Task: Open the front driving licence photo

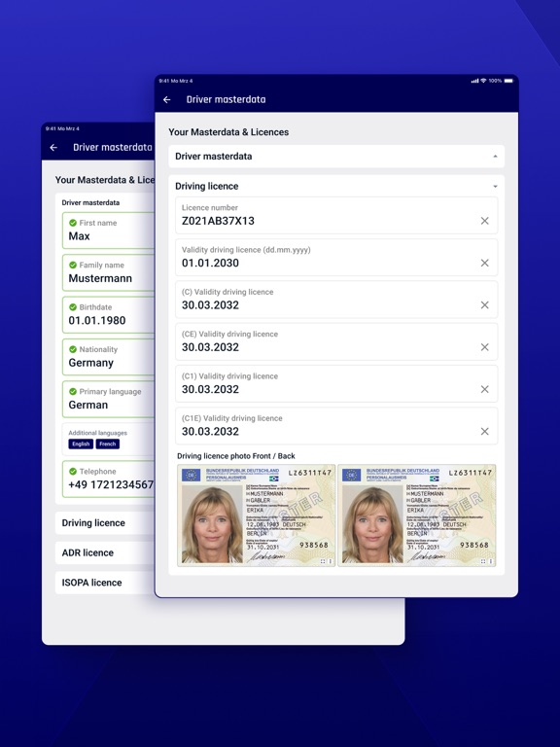Action: coord(257,516)
